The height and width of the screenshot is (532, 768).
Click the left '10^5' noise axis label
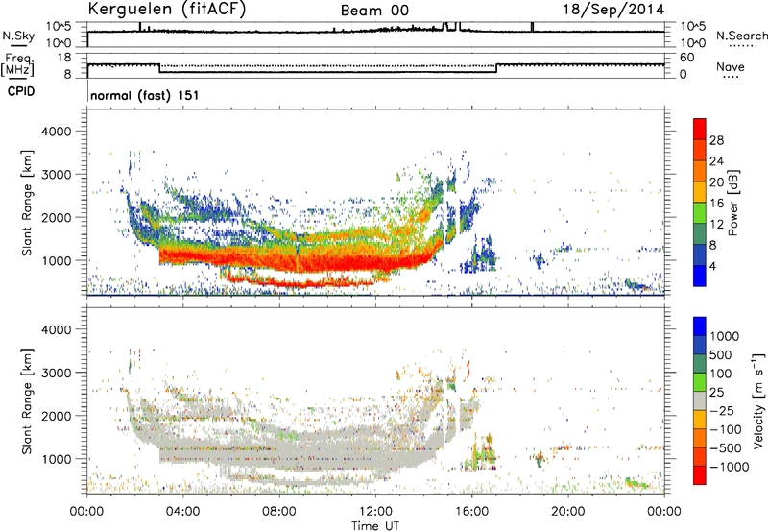[x=59, y=27]
